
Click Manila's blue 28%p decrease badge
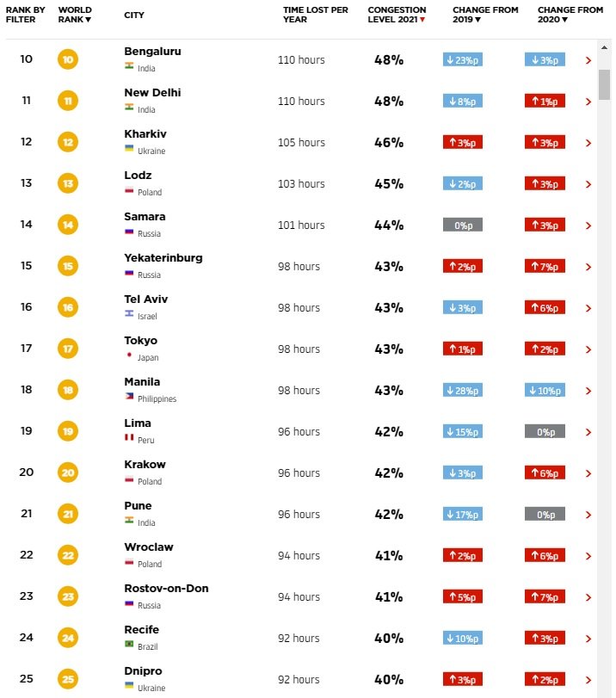coord(463,390)
